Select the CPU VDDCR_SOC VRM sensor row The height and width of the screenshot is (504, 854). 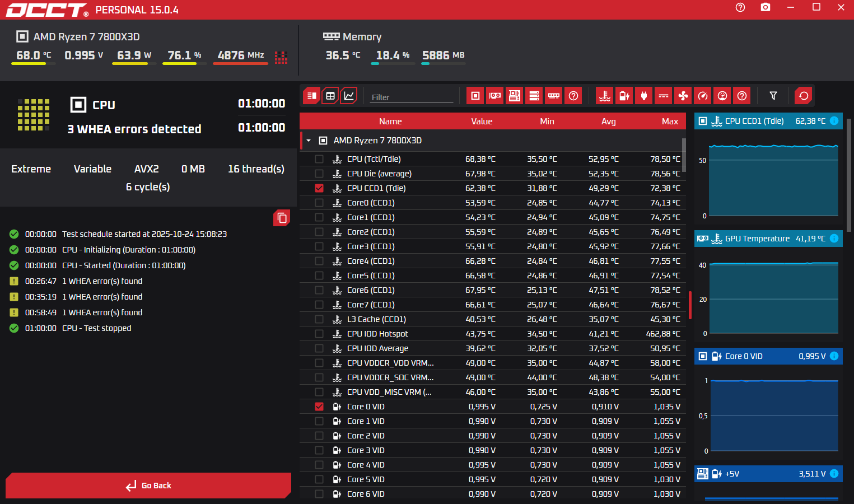coord(493,377)
